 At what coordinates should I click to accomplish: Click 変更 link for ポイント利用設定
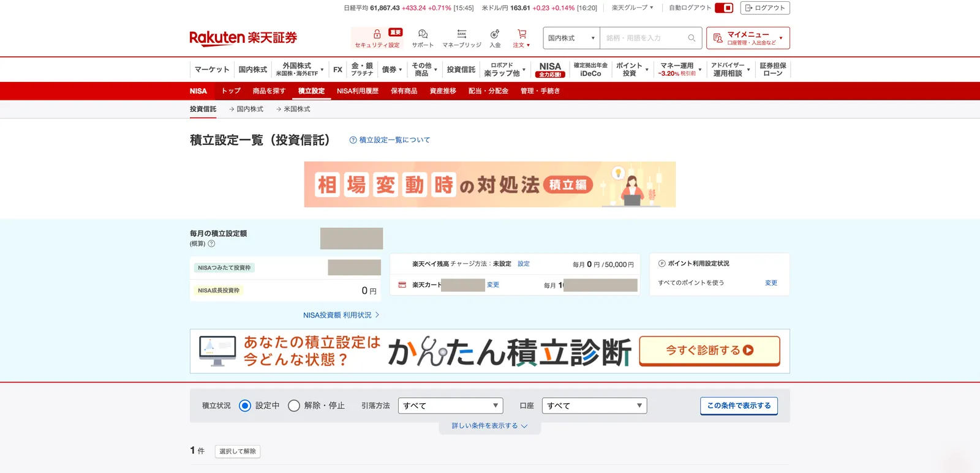click(x=771, y=283)
